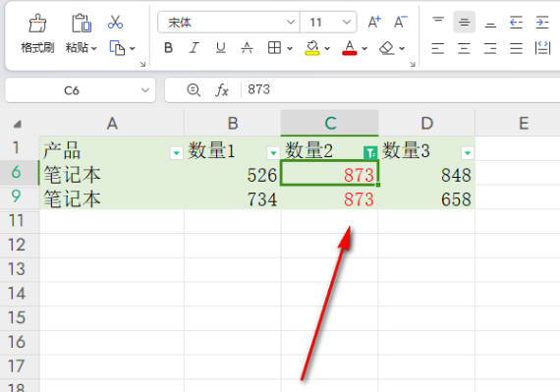The height and width of the screenshot is (392, 560).
Task: Justify text alignment
Action: click(516, 48)
